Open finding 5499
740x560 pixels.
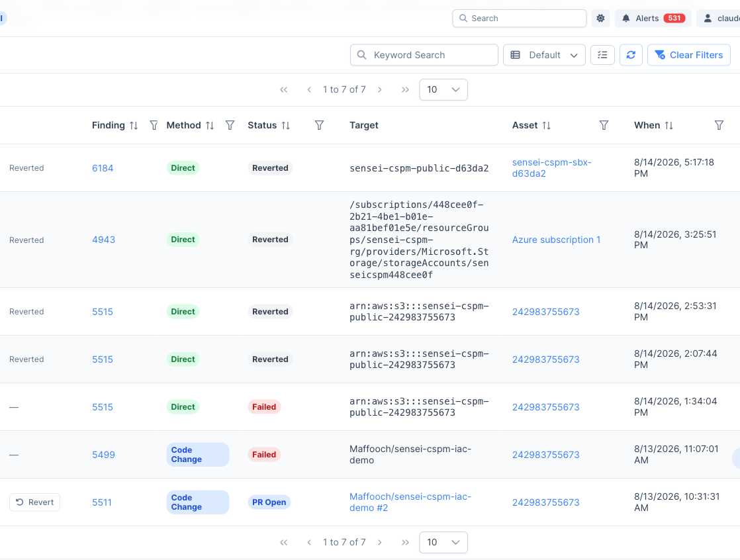click(103, 455)
